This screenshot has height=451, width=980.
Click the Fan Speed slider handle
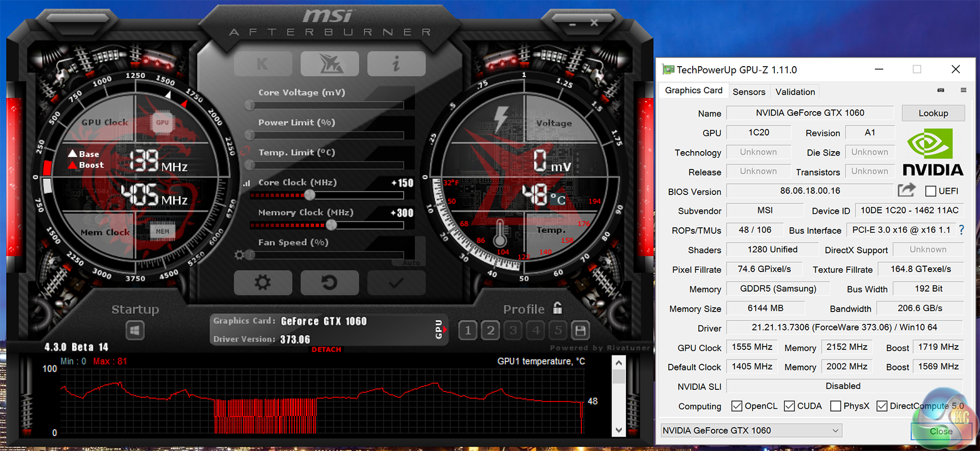(x=250, y=255)
